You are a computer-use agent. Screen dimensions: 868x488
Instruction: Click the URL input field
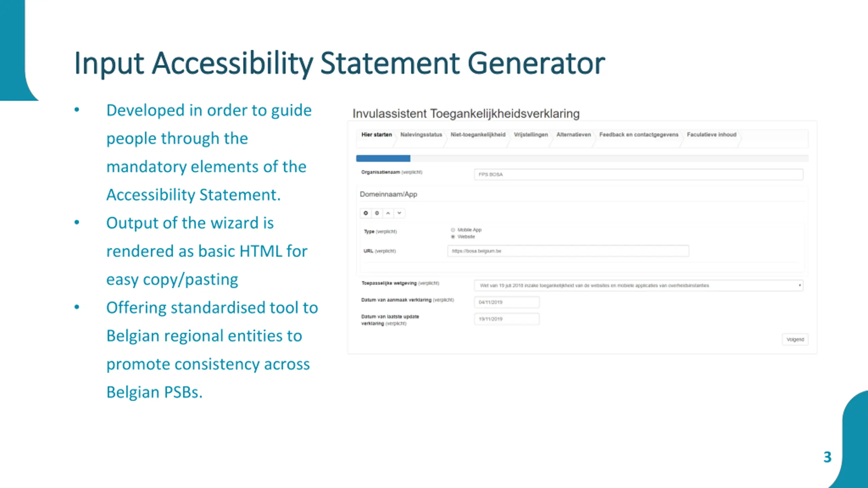pos(568,251)
